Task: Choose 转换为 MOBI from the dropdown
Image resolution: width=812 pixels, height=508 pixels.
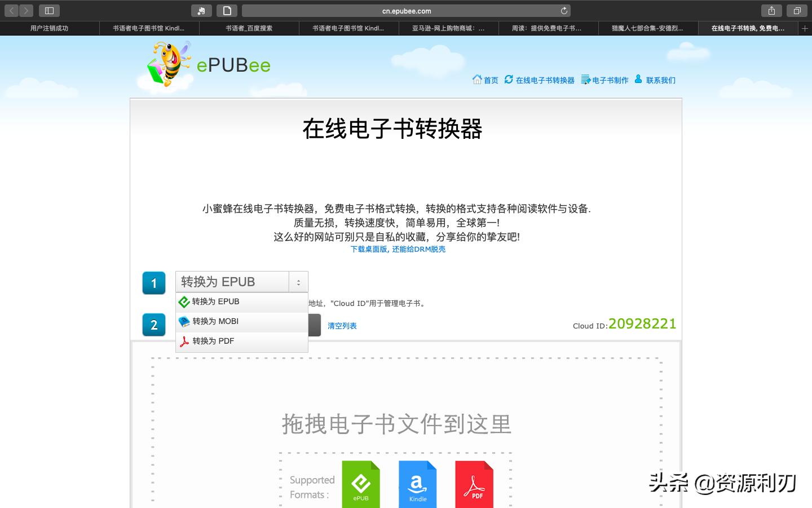Action: point(214,321)
